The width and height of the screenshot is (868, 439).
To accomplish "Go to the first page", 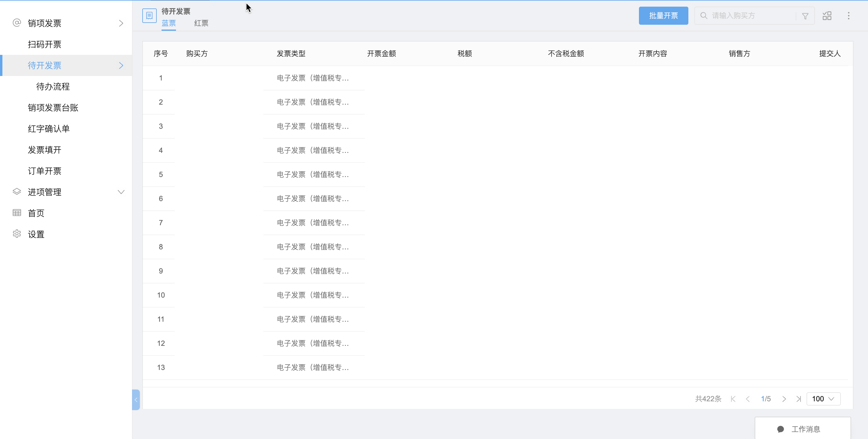I will (733, 399).
